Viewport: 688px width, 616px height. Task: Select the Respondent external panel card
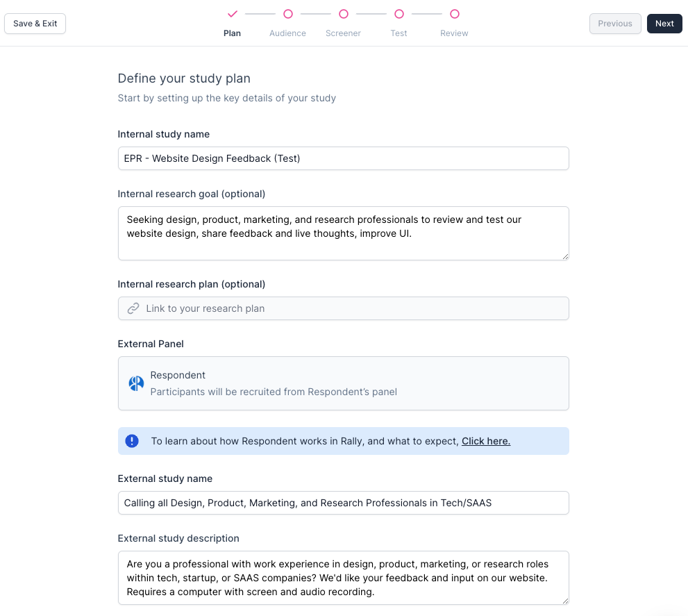tap(343, 383)
